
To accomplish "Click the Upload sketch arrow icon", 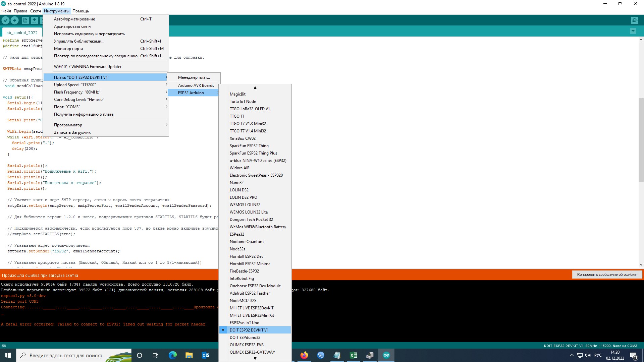I will tap(14, 20).
